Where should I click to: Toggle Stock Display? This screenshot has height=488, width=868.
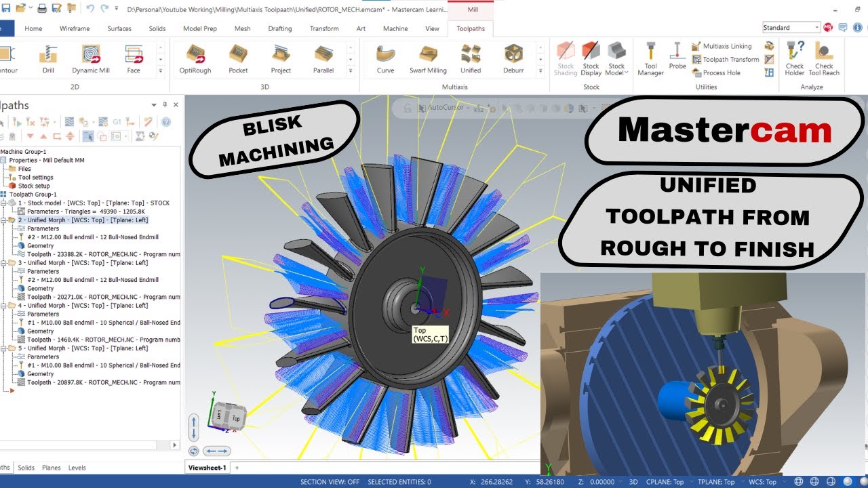(591, 60)
